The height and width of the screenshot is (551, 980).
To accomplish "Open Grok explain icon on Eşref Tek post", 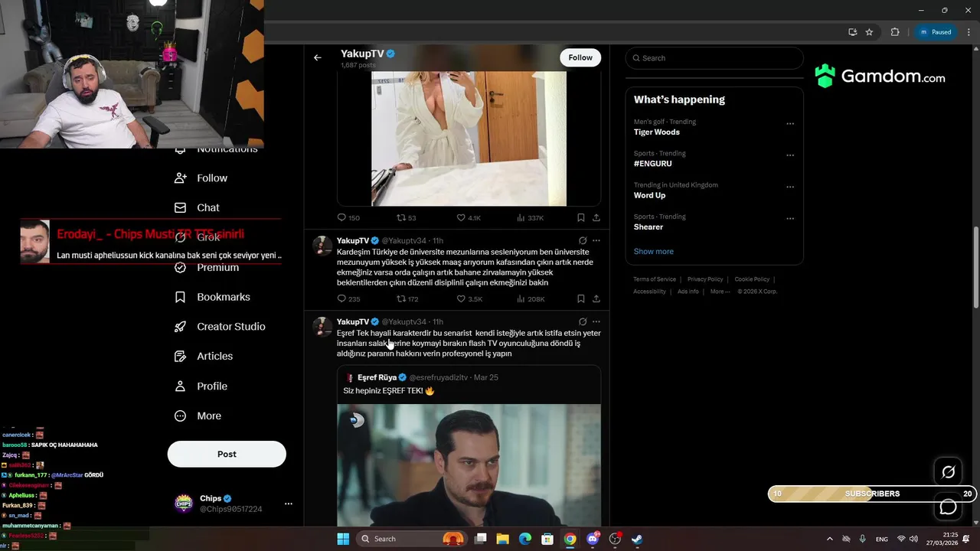I will [x=583, y=321].
